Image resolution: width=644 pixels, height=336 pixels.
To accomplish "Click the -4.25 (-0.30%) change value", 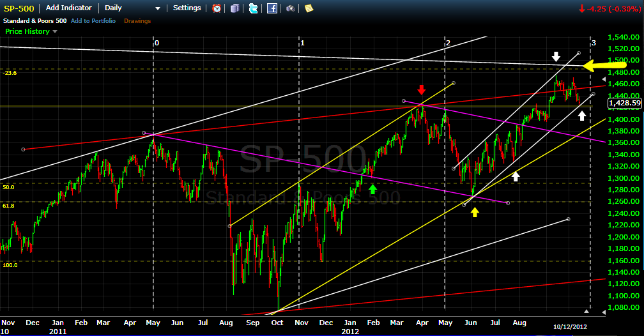I will coord(613,9).
